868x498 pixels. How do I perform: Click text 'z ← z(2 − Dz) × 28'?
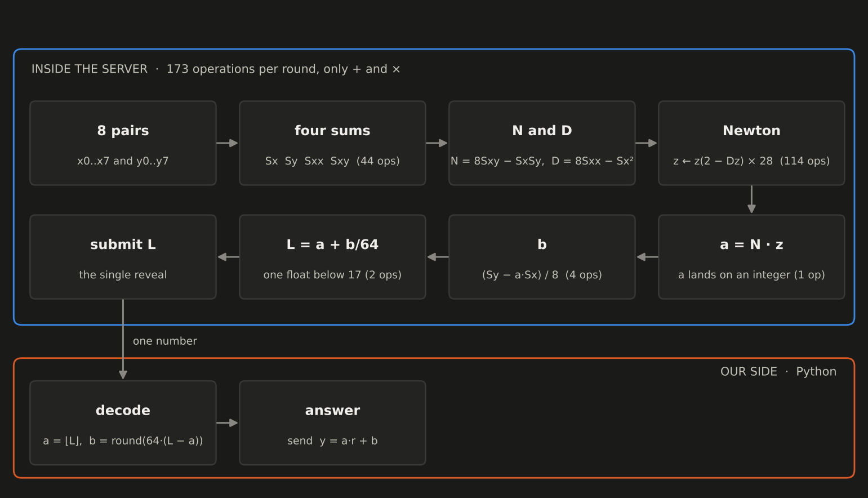click(x=723, y=161)
